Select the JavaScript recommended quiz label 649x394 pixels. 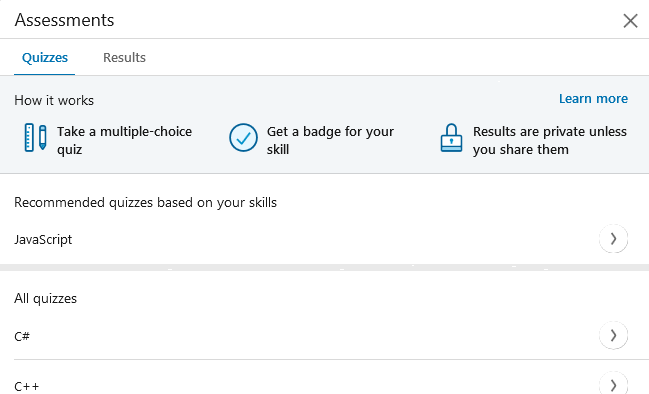pyautogui.click(x=43, y=239)
